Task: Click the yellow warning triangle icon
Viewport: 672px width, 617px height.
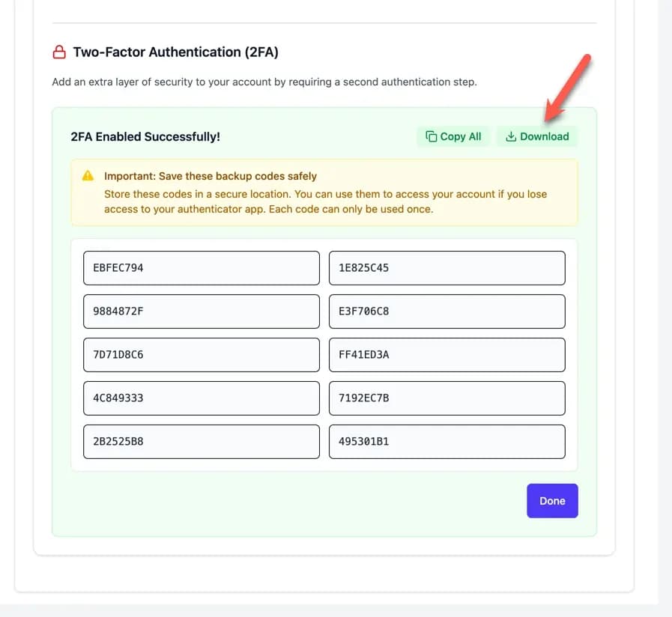Action: (88, 176)
